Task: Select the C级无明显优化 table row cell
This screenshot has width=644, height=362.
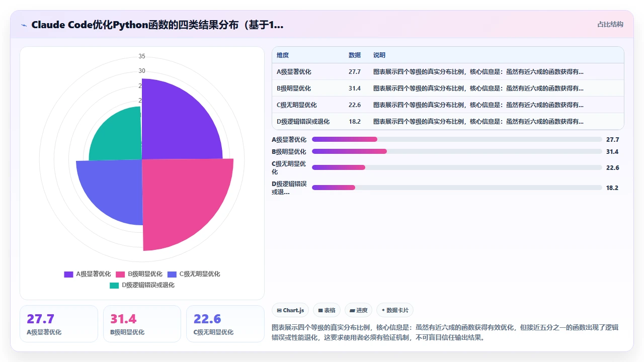Action: coord(297,105)
